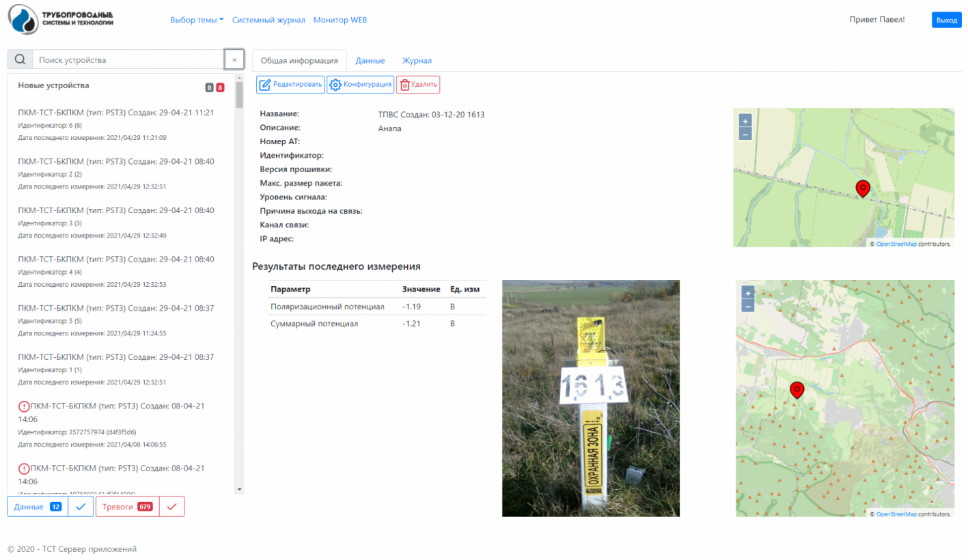Click the Суммарный потенциал row
Image resolution: width=968 pixels, height=560 pixels.
[376, 324]
